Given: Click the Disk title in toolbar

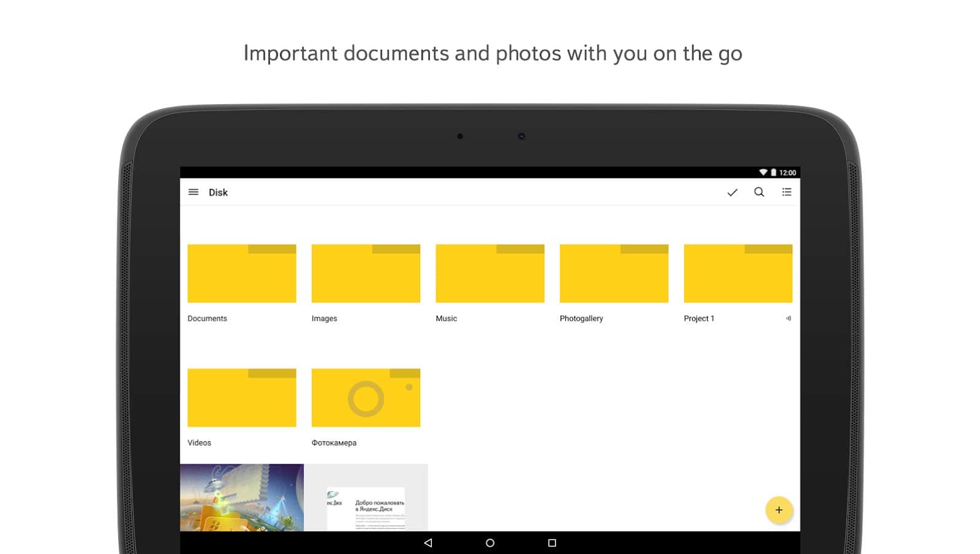Looking at the screenshot, I should point(218,193).
